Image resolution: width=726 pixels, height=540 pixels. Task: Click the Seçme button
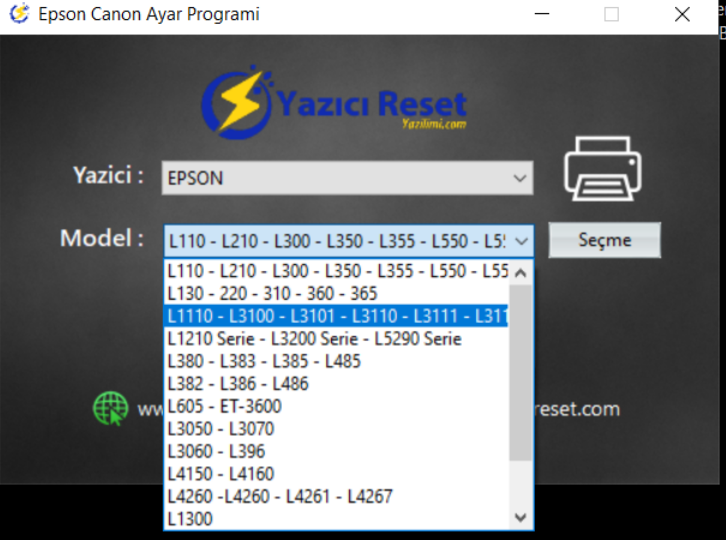[605, 240]
